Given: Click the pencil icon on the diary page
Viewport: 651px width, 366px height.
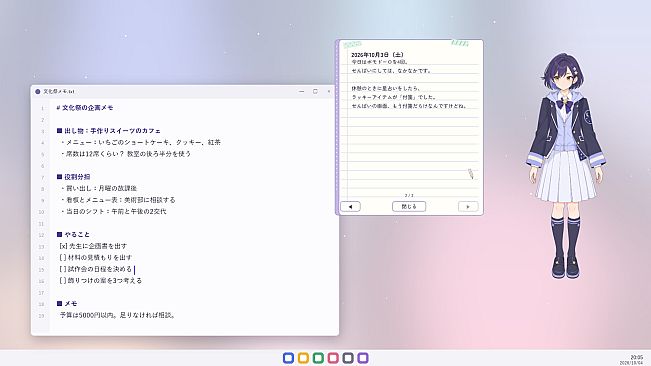Looking at the screenshot, I should (x=471, y=173).
